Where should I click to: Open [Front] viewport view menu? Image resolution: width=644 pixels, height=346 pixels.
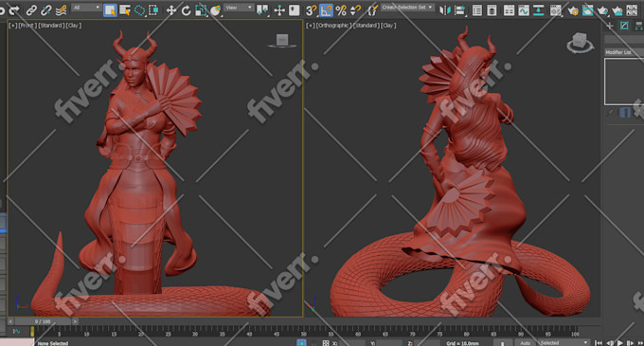click(x=27, y=26)
